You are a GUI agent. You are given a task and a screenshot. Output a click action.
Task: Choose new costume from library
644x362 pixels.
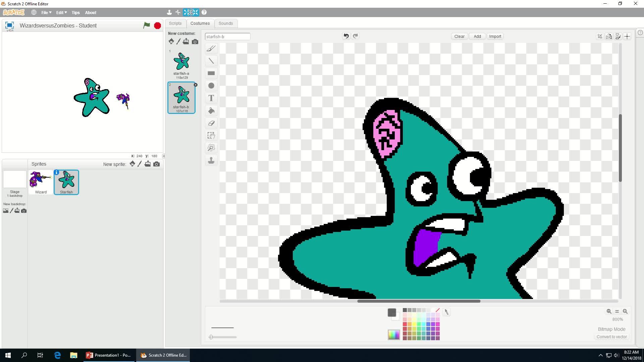[x=171, y=41]
